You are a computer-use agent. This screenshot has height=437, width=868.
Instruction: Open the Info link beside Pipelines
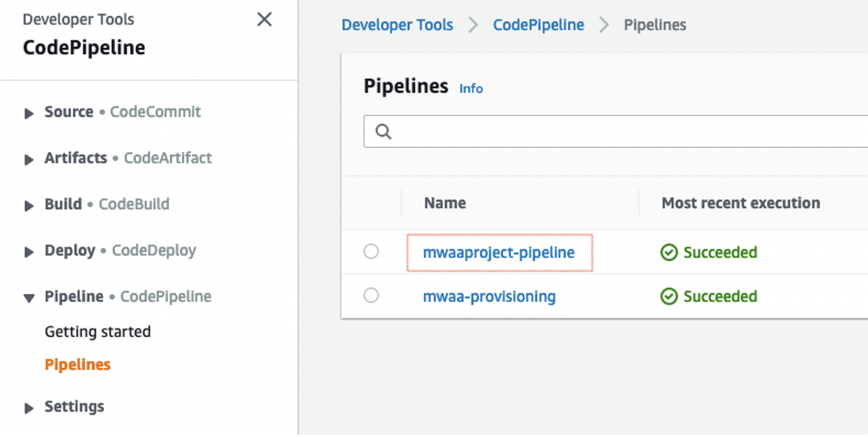pos(471,89)
